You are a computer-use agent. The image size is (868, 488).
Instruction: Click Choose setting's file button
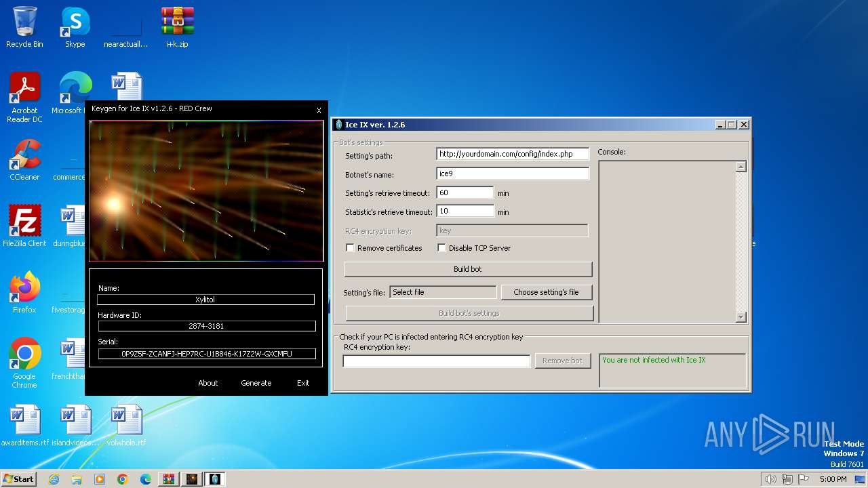tap(546, 292)
